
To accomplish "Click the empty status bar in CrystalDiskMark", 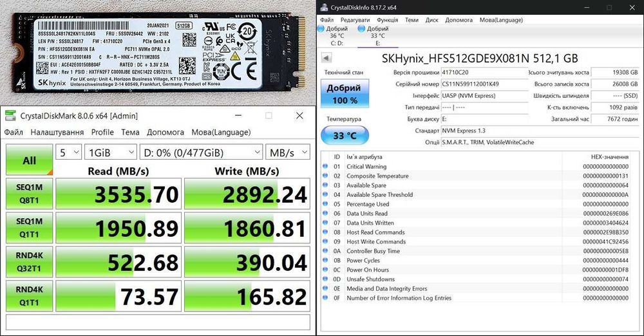I will pyautogui.click(x=158, y=322).
